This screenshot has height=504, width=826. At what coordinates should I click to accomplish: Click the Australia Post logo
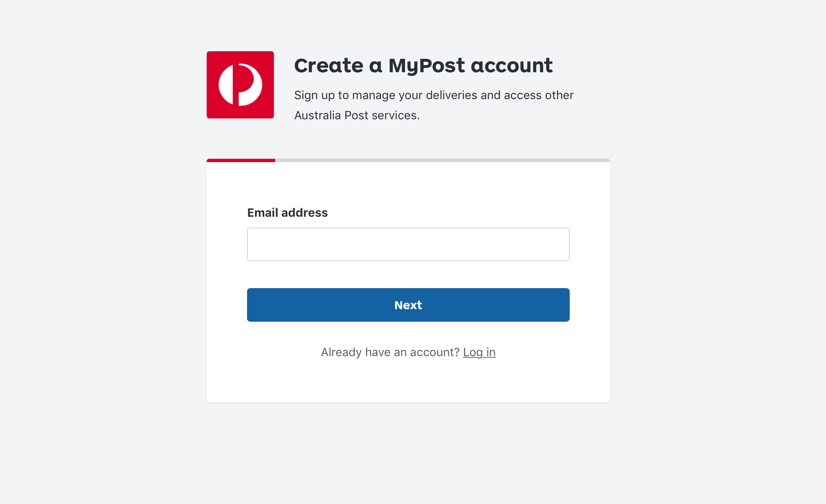240,85
